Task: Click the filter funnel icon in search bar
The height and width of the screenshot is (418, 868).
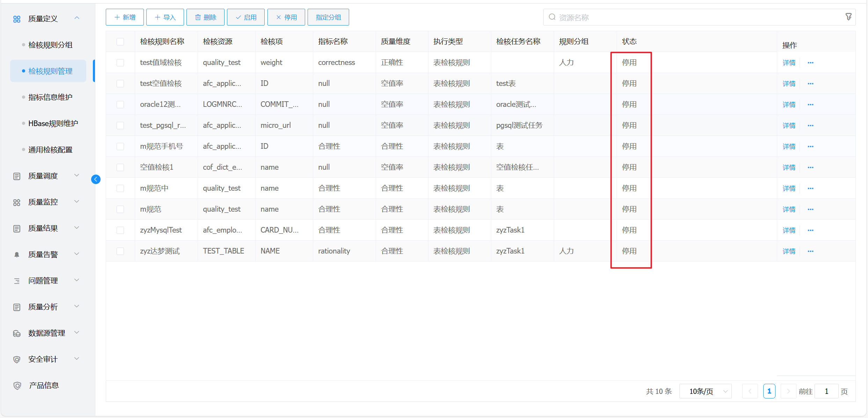Action: [848, 17]
